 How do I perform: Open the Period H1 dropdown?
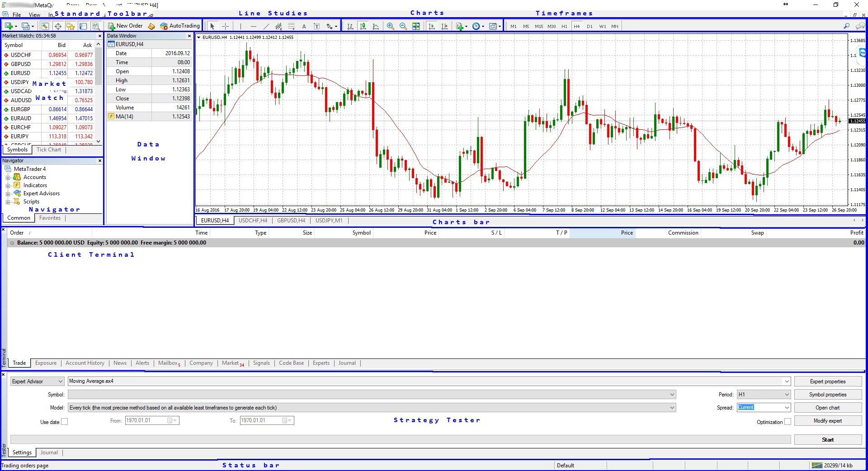point(763,395)
